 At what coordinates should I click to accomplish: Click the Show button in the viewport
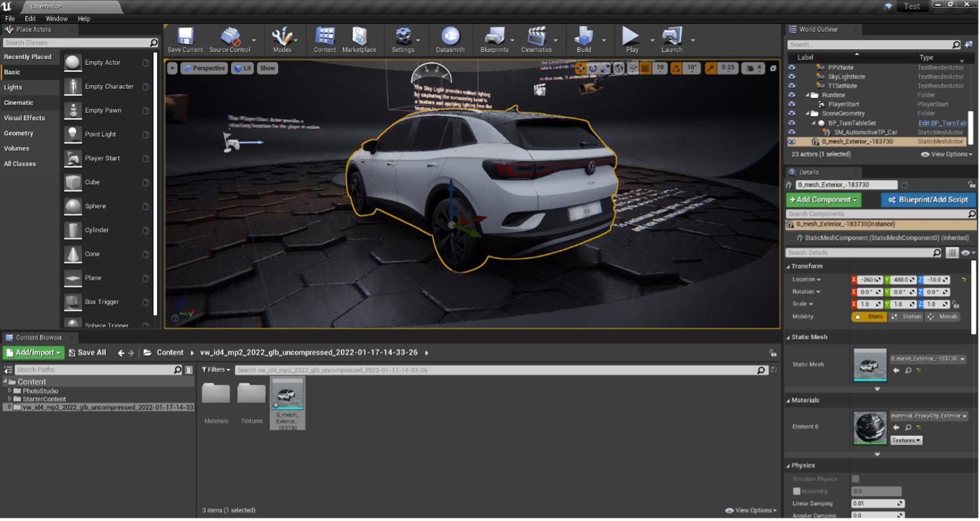[268, 68]
